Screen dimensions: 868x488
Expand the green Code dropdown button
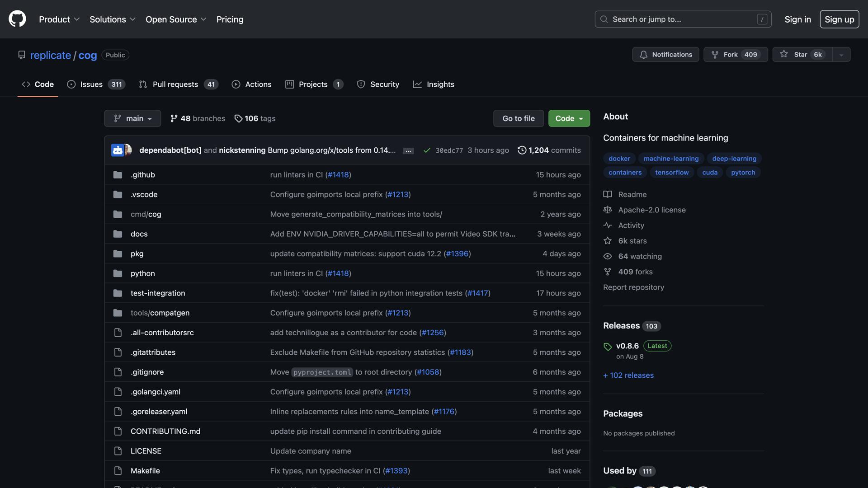(x=569, y=118)
